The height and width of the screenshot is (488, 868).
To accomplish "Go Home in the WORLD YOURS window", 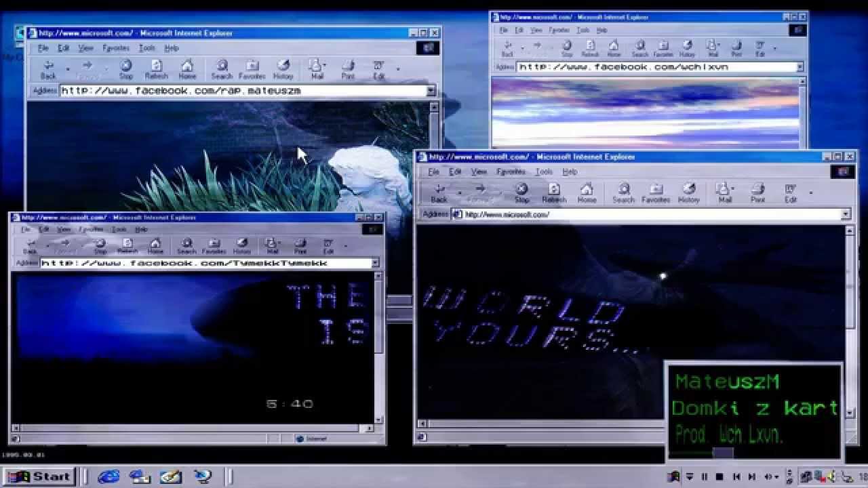I will (x=587, y=193).
